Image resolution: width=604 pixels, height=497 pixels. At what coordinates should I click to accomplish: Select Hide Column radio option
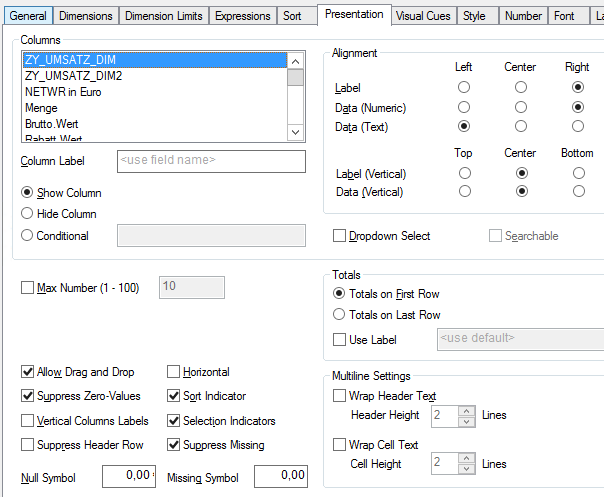coord(27,214)
